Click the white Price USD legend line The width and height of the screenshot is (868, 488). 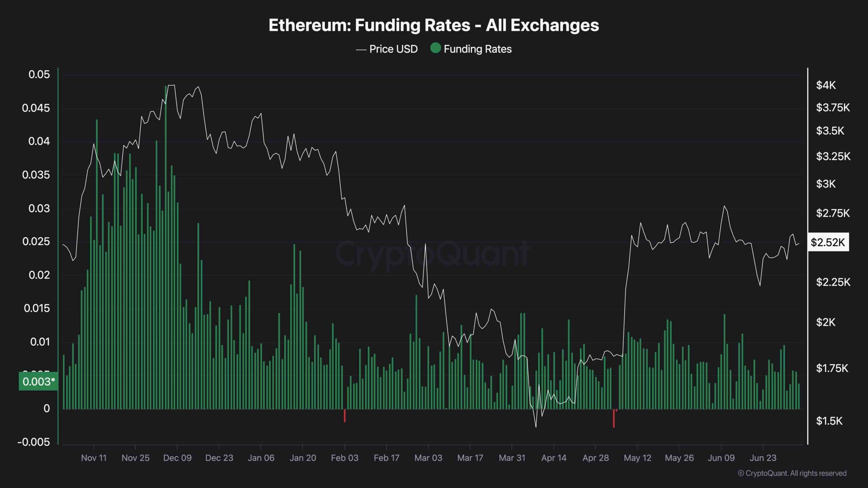[x=361, y=50]
